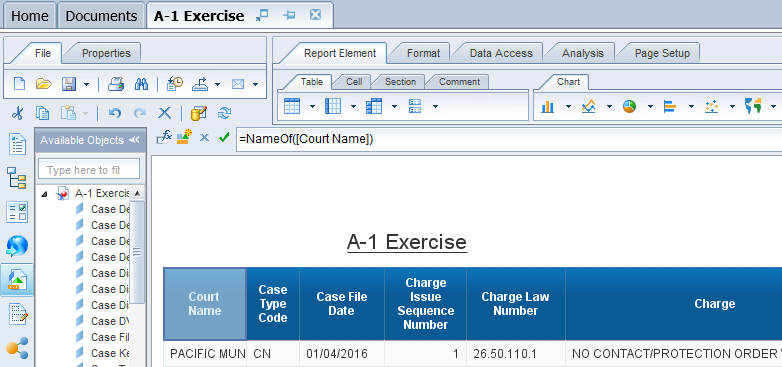Click in the formula bar text
The width and height of the screenshot is (782, 367).
coord(509,139)
